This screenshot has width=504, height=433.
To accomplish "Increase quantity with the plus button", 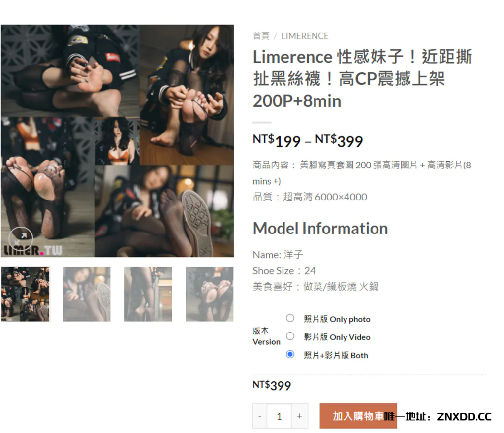I will click(299, 416).
